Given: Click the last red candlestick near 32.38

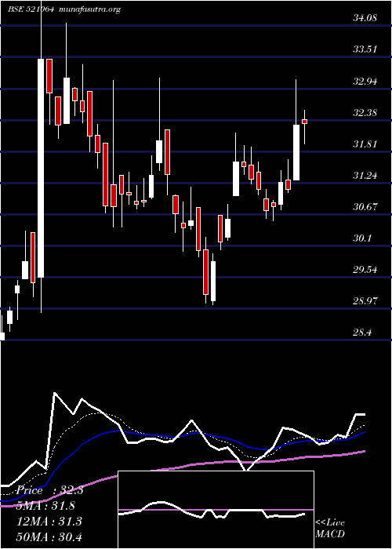Looking at the screenshot, I should 304,122.
